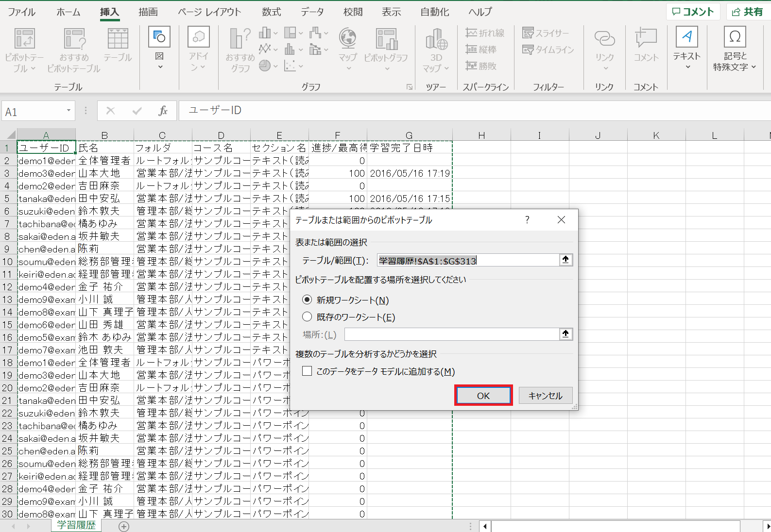Switch to the Automate (自動化) tab
The image size is (771, 532).
pyautogui.click(x=434, y=12)
